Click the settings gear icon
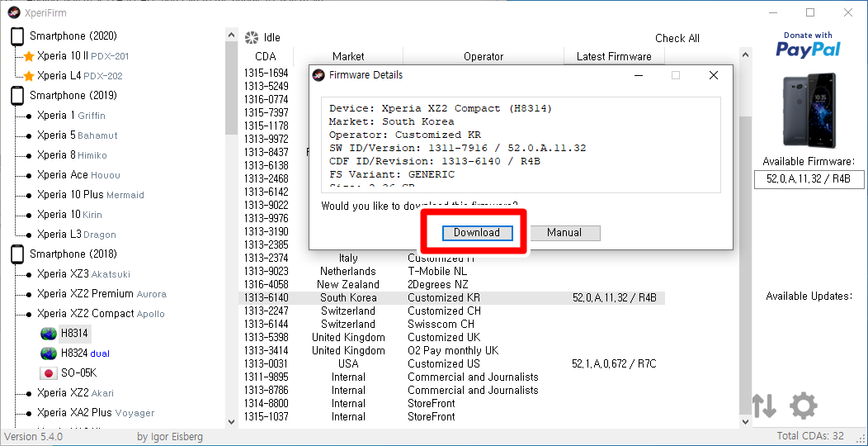The width and height of the screenshot is (868, 446). point(804,406)
